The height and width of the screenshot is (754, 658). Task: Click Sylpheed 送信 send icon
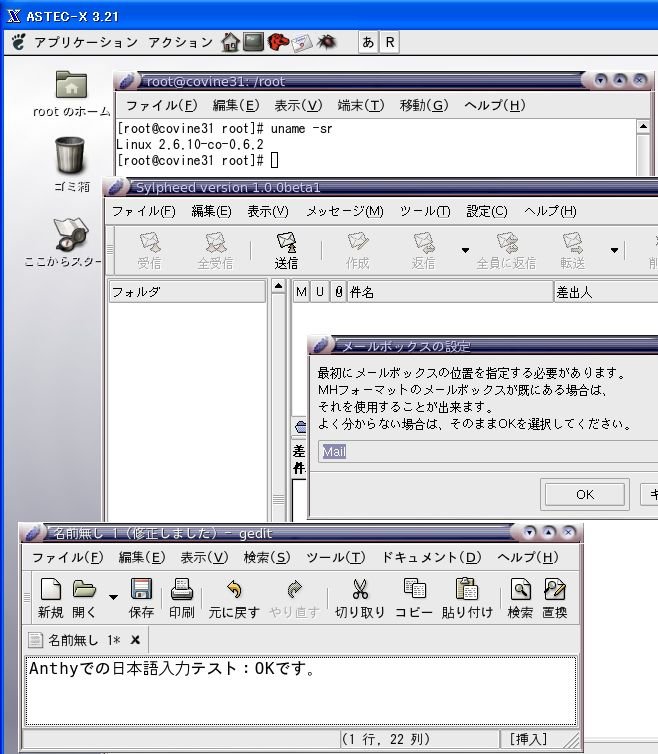[286, 251]
